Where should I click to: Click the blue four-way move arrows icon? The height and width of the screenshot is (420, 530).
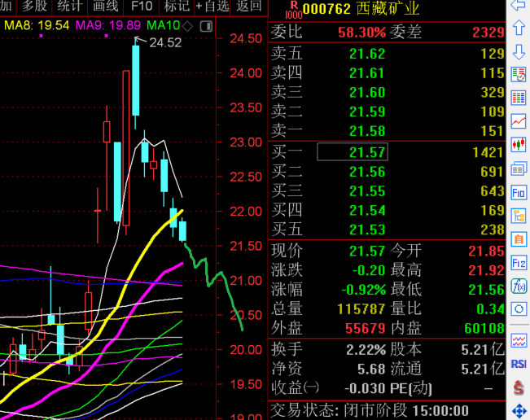(519, 411)
